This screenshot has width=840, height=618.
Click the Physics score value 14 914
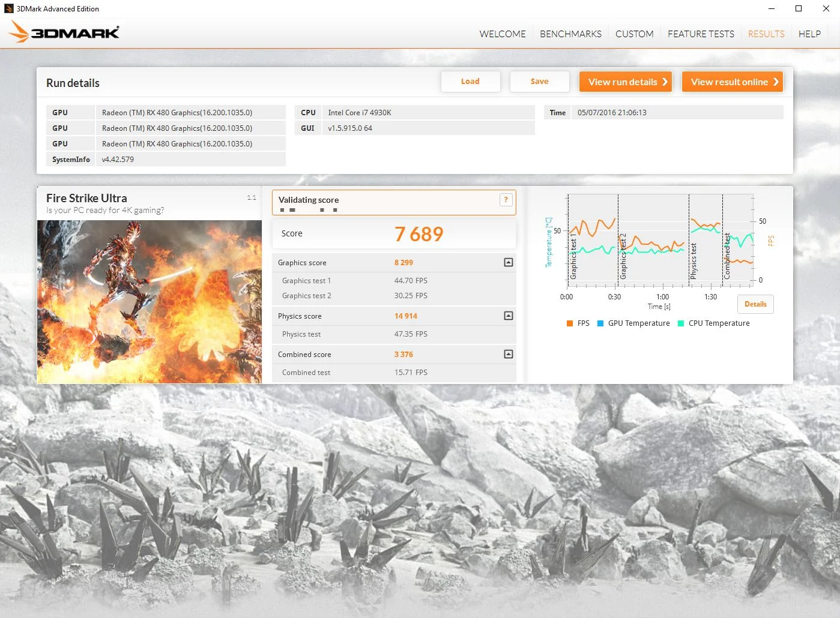pos(405,316)
